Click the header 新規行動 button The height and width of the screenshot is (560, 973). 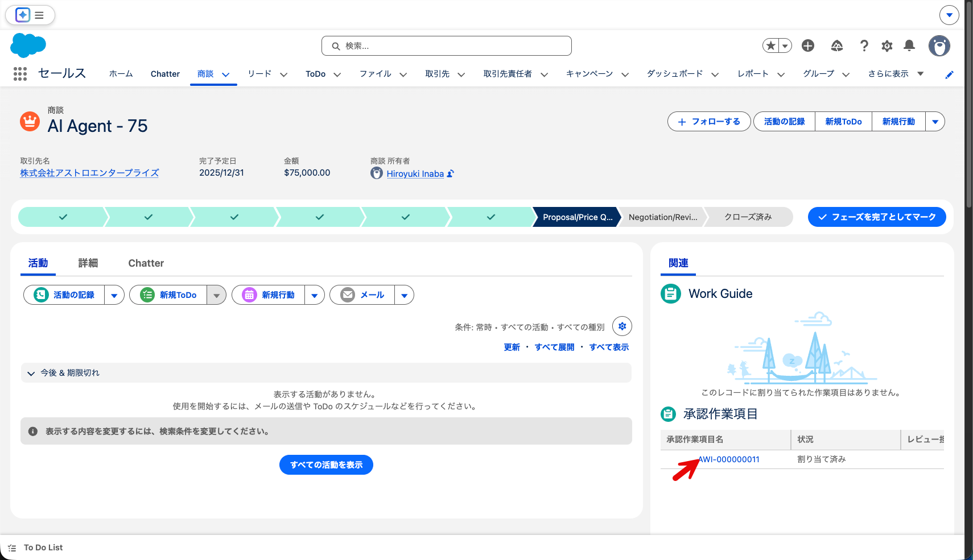coord(898,122)
